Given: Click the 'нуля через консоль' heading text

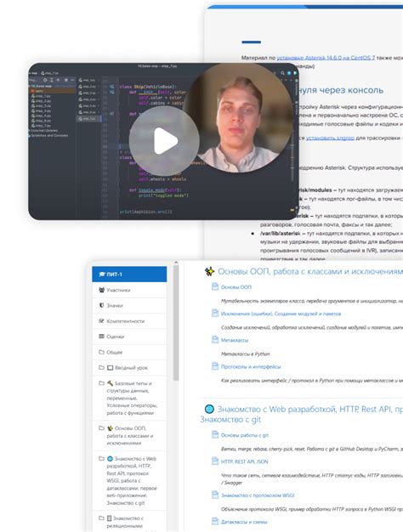Looking at the screenshot, I should pyautogui.click(x=341, y=90).
